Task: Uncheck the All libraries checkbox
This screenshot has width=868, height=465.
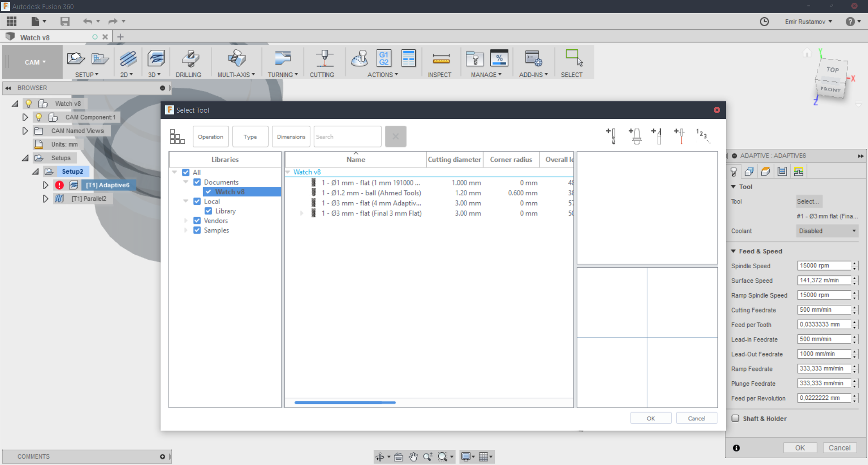Action: [186, 172]
